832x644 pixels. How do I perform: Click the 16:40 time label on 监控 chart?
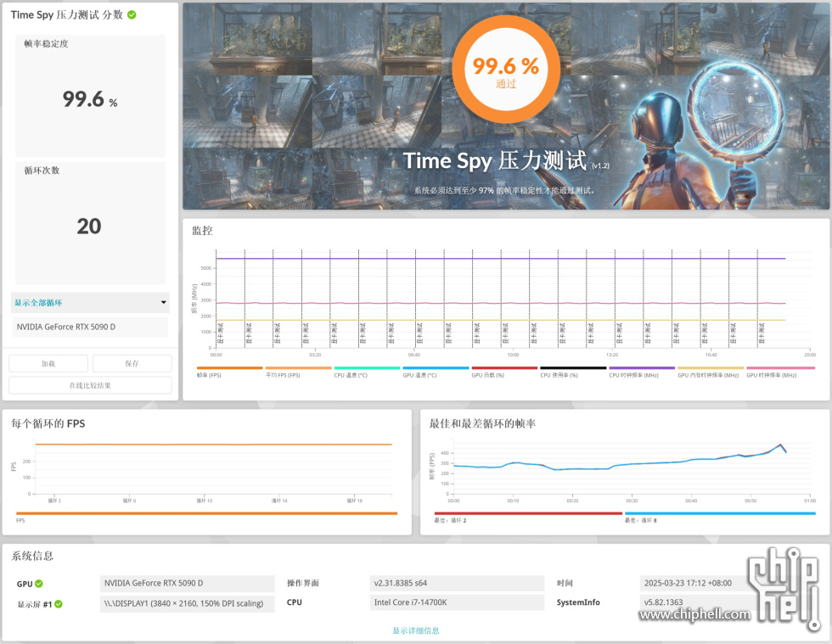tap(711, 355)
